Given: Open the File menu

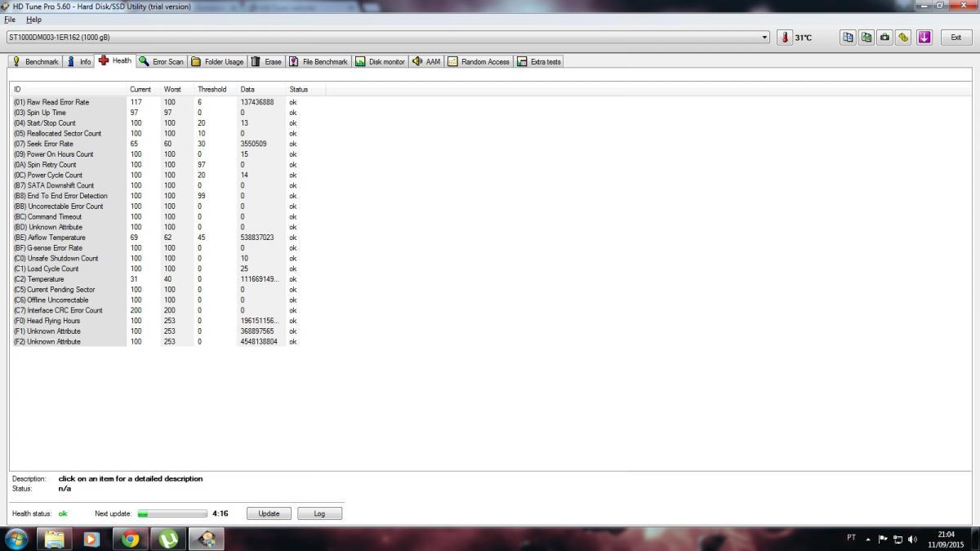Looking at the screenshot, I should point(10,20).
